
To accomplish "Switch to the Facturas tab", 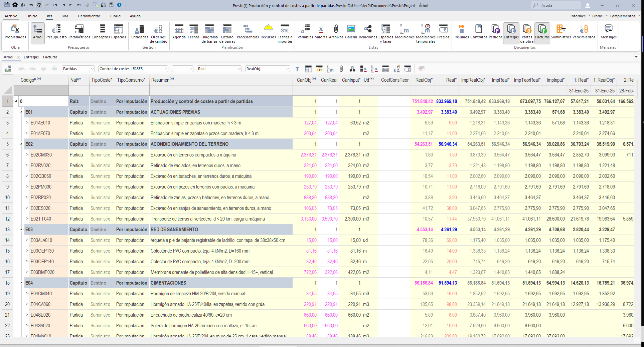I will pyautogui.click(x=50, y=57).
